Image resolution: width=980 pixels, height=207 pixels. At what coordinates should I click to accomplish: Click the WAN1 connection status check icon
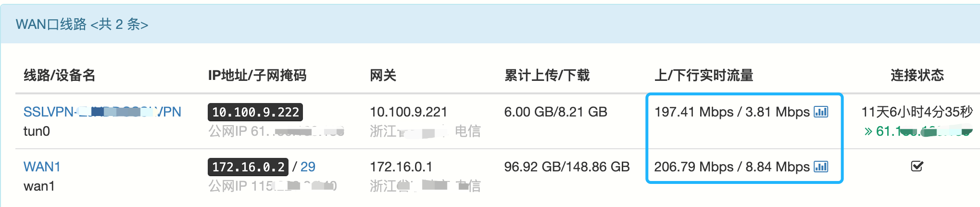917,167
